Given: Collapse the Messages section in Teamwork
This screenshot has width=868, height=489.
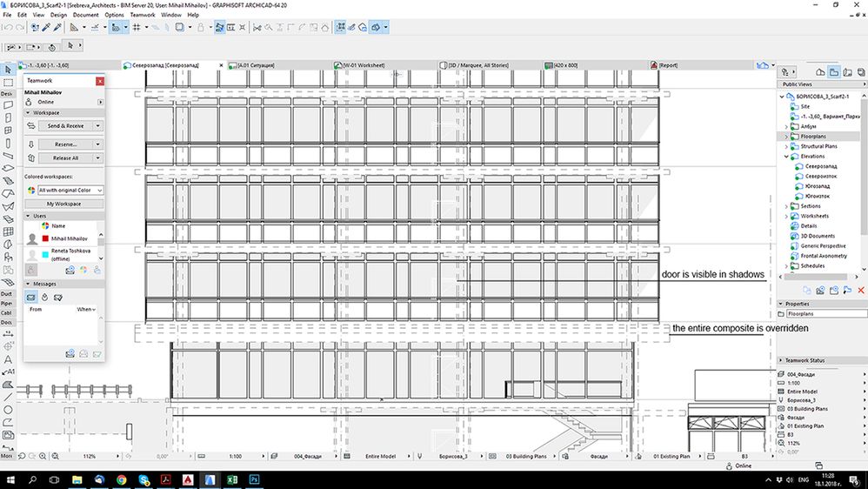Looking at the screenshot, I should pos(28,284).
